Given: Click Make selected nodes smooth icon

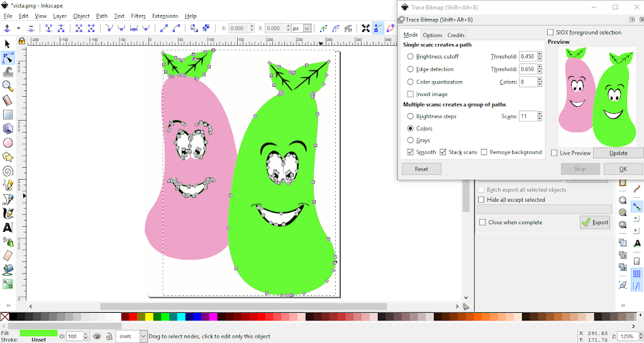Looking at the screenshot, I should [121, 28].
